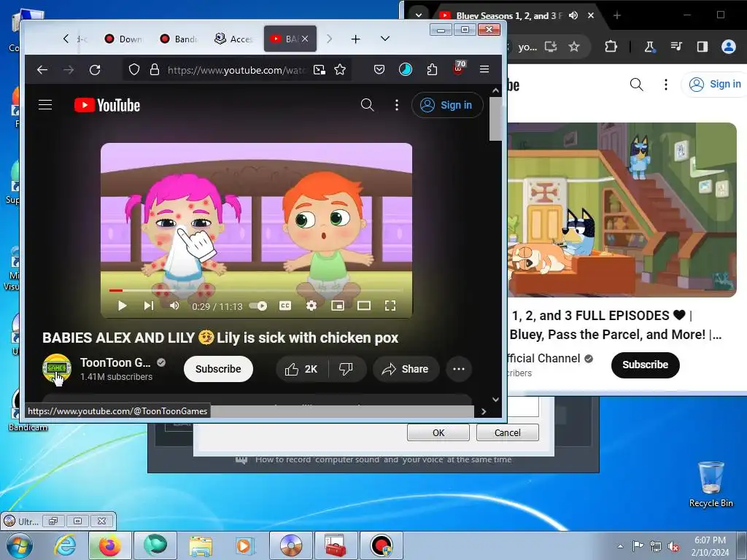747x560 pixels.
Task: Open Chrome Labs flask icon
Action: click(x=649, y=46)
